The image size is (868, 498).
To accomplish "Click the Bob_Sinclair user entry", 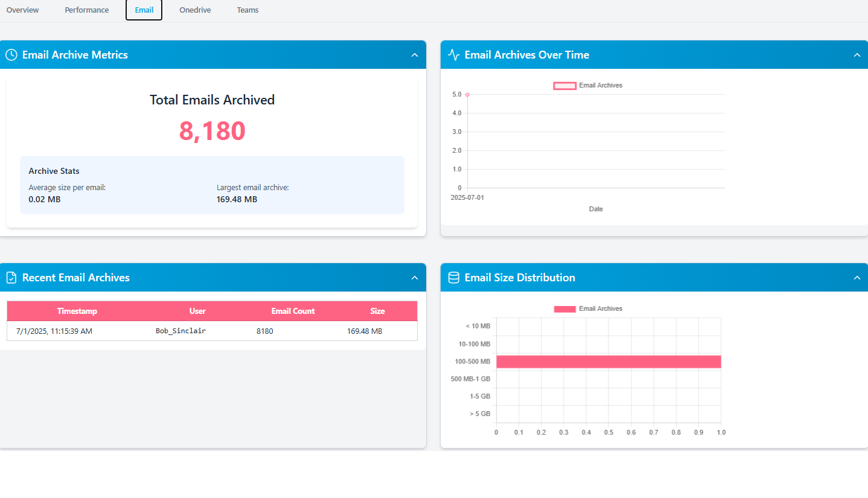I will [180, 331].
